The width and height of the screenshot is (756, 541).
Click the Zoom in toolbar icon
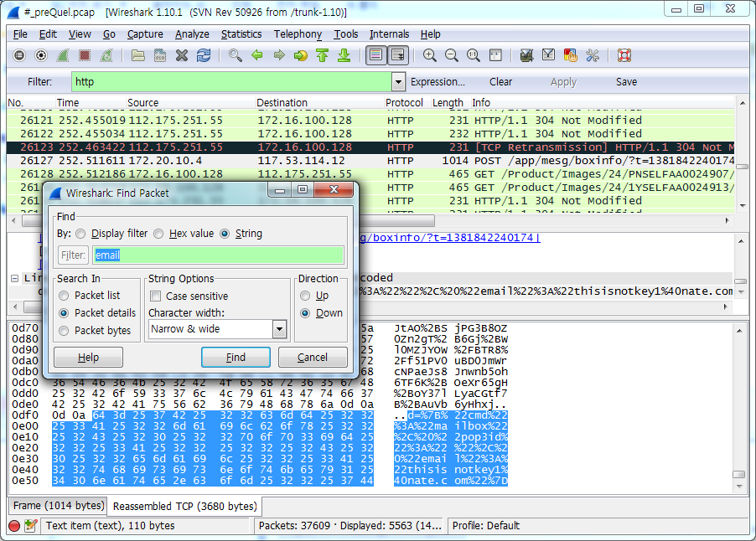pyautogui.click(x=430, y=56)
